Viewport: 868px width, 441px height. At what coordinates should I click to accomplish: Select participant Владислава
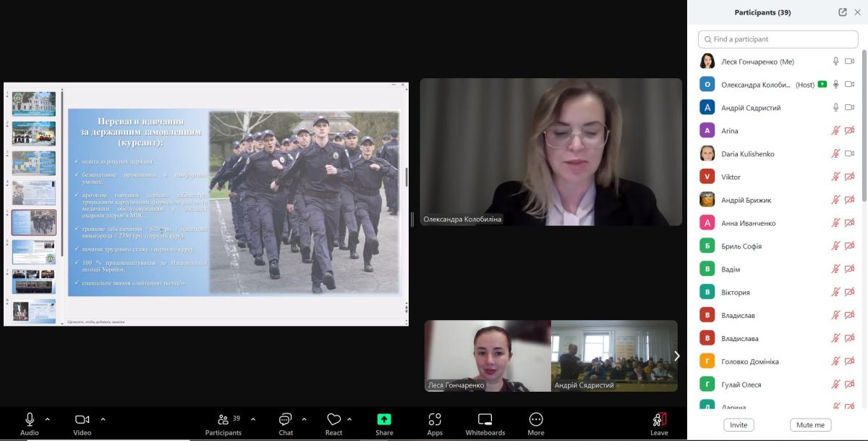click(778, 338)
